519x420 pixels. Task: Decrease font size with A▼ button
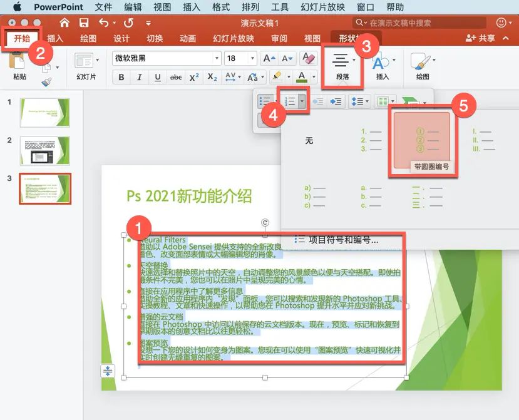pos(287,59)
